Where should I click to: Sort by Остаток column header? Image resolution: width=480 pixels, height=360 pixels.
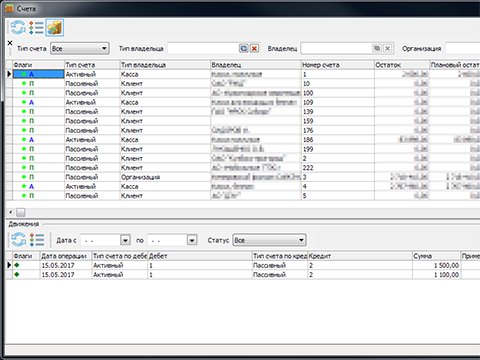coord(402,65)
